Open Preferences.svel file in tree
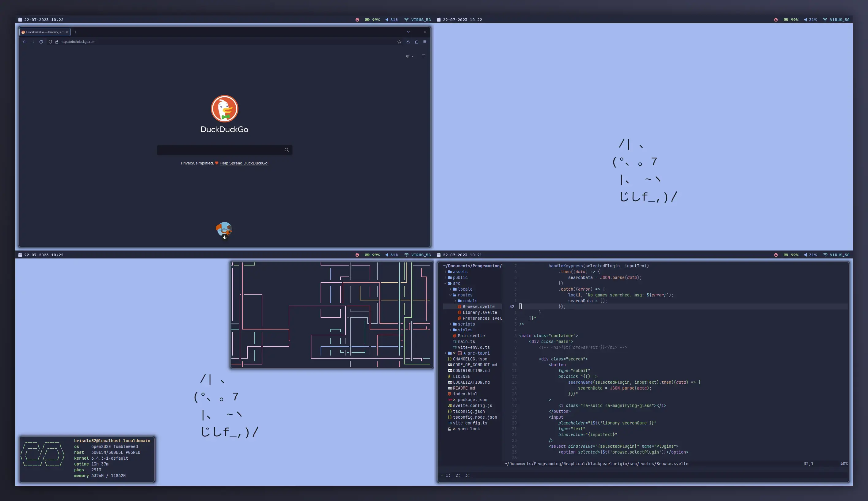The height and width of the screenshot is (501, 868). tap(482, 318)
